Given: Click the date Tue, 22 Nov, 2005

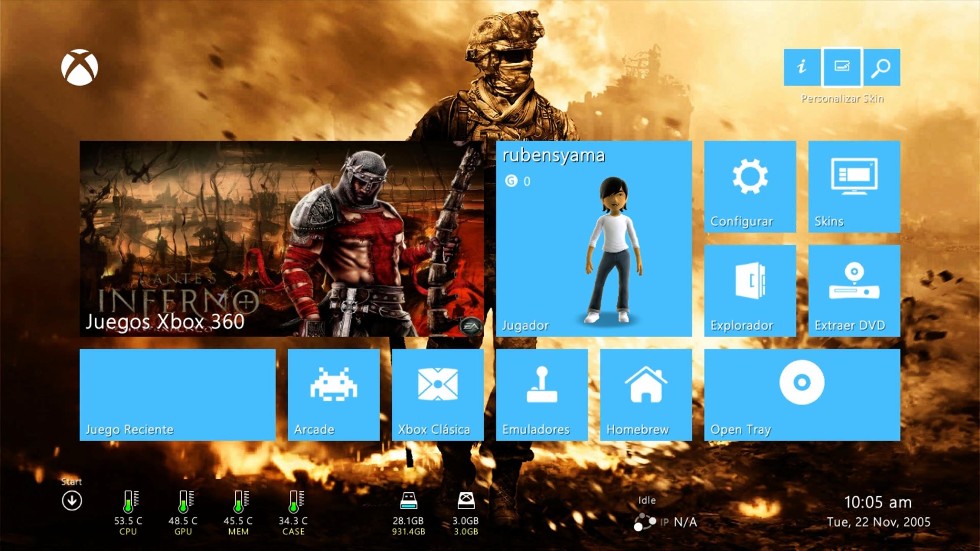Looking at the screenshot, I should (879, 522).
